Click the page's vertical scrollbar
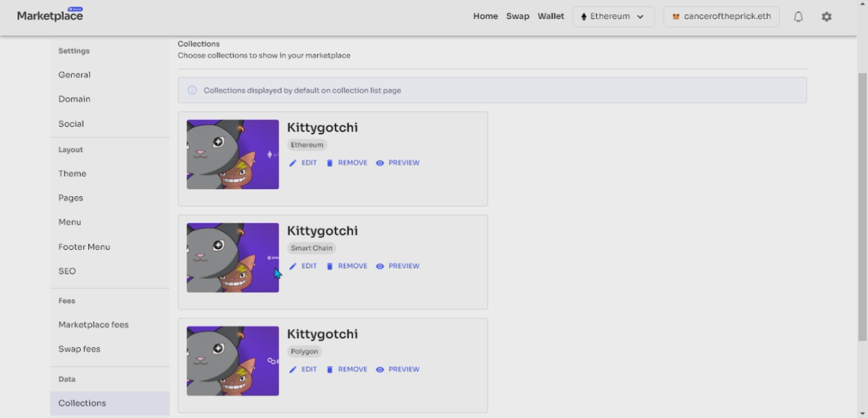The width and height of the screenshot is (868, 418). (x=863, y=207)
